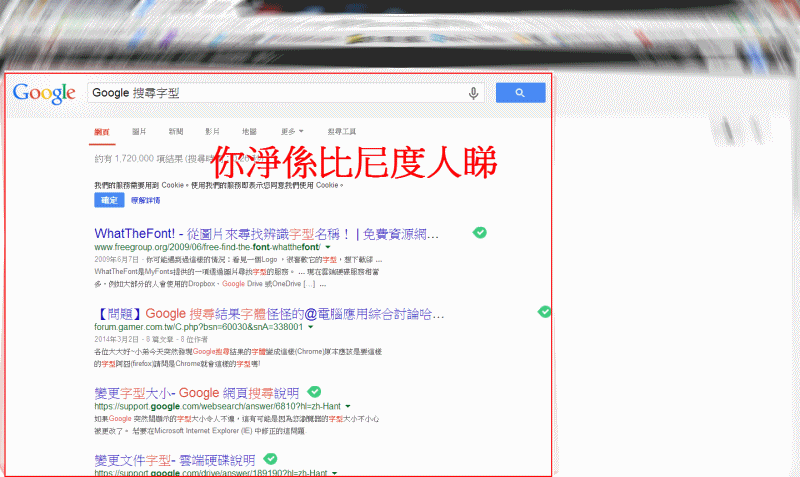The image size is (800, 477).
Task: Open 變更文件字型- 雲端硬碟說明 result
Action: 174,460
